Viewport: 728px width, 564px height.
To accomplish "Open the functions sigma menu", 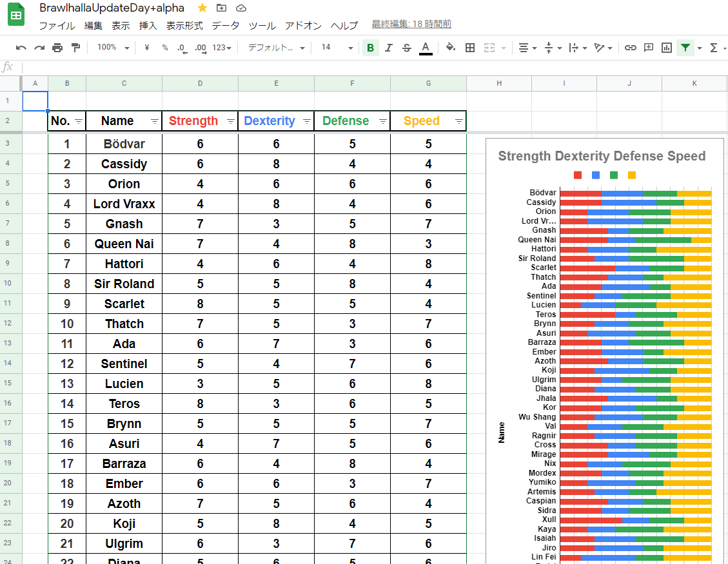I will pyautogui.click(x=714, y=47).
